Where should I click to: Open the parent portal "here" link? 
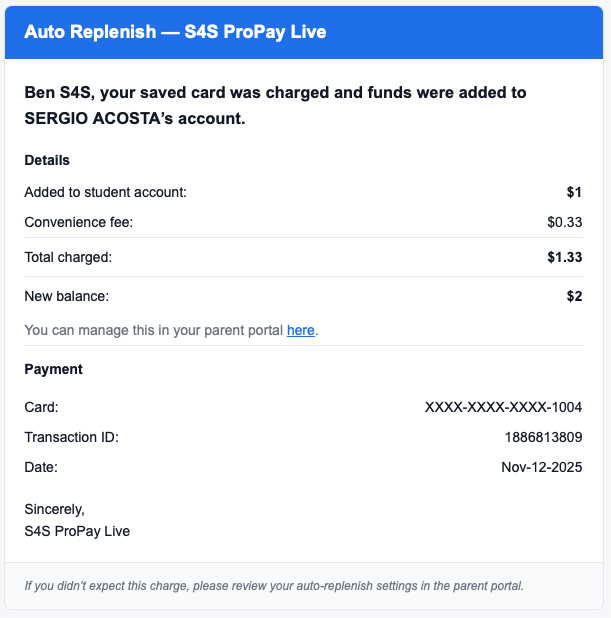pyautogui.click(x=300, y=330)
